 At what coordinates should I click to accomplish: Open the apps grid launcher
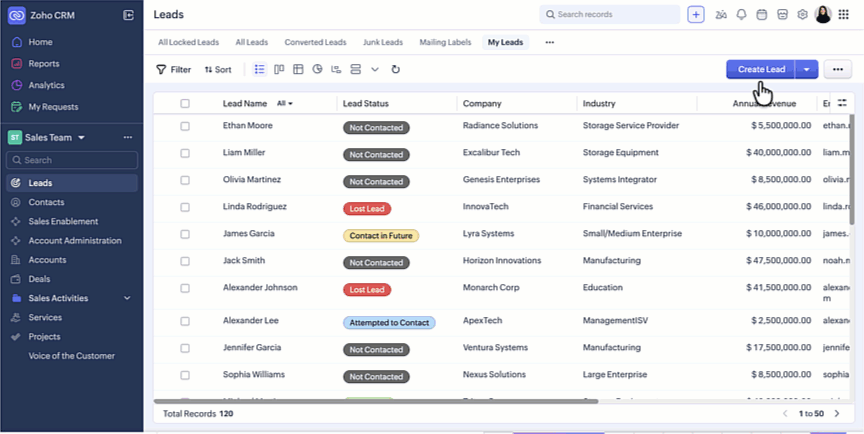coord(843,14)
